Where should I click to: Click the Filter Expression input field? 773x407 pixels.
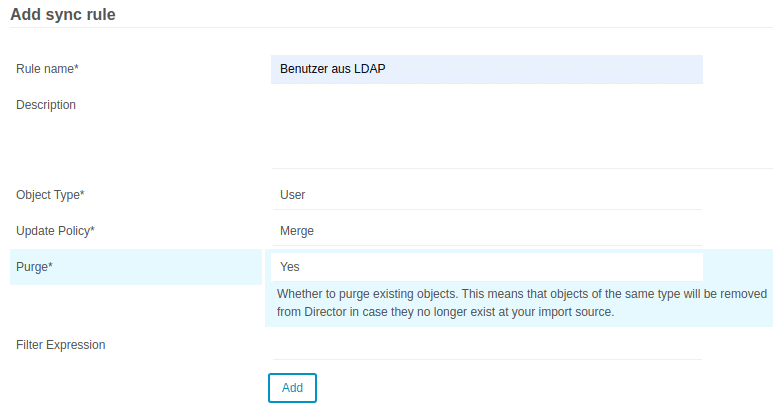tap(486, 345)
